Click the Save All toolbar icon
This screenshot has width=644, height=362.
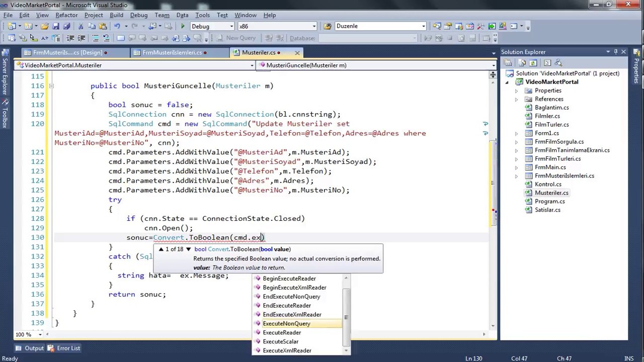(x=66, y=26)
